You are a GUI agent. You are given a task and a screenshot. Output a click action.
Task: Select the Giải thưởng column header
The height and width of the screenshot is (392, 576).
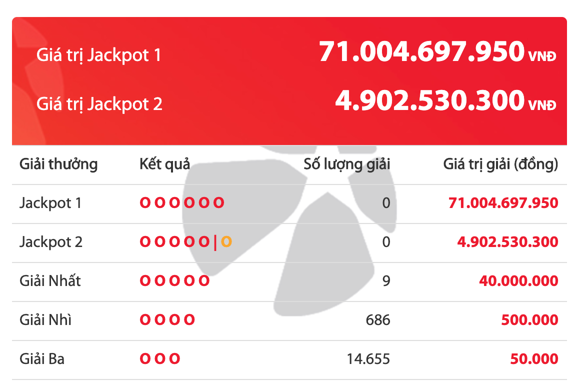coord(58,164)
